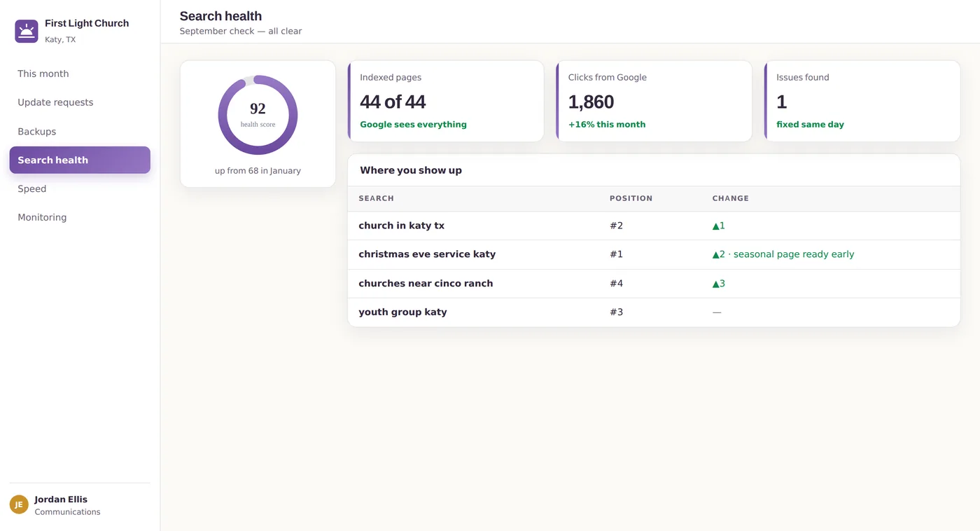Navigate to Monitoring in sidebar
This screenshot has height=531, width=980.
(x=80, y=217)
